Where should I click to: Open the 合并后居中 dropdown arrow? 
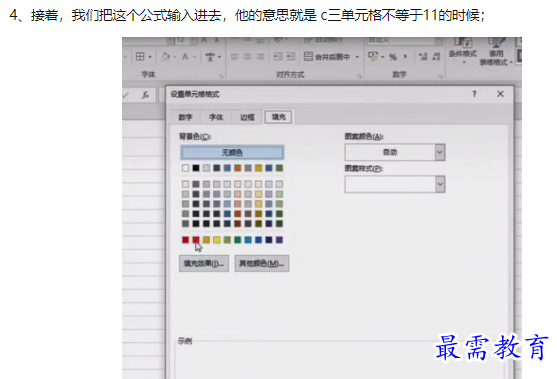pyautogui.click(x=357, y=57)
